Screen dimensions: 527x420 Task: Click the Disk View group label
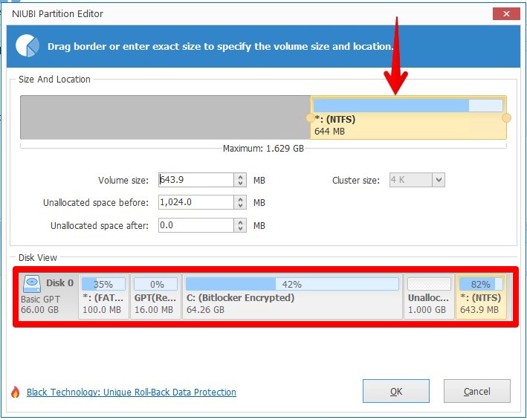(38, 258)
